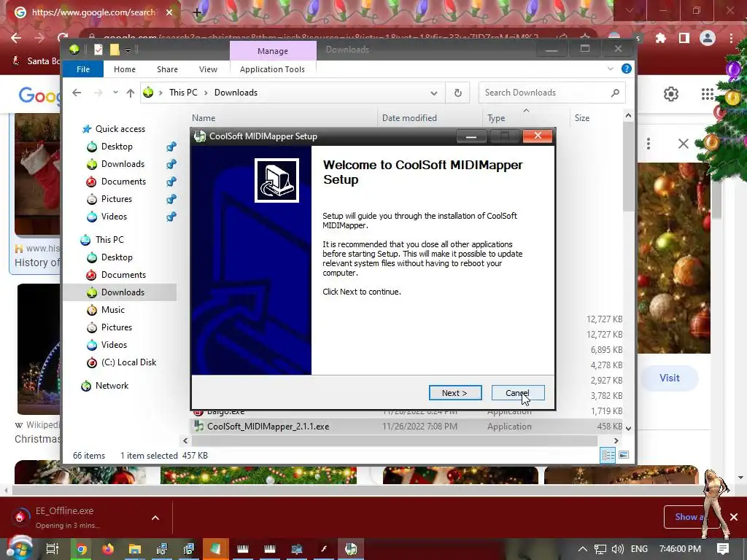Open Chrome three-dot menu
This screenshot has height=560, width=747.
pos(731,38)
